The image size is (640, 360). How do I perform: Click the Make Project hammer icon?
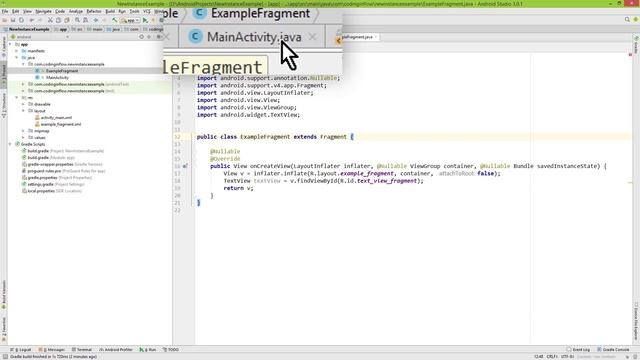115,20
